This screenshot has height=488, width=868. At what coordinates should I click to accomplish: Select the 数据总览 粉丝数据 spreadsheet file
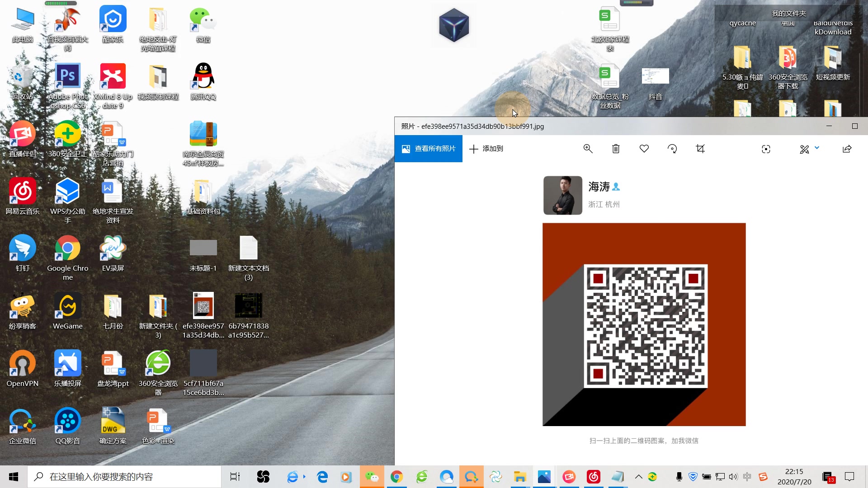610,86
